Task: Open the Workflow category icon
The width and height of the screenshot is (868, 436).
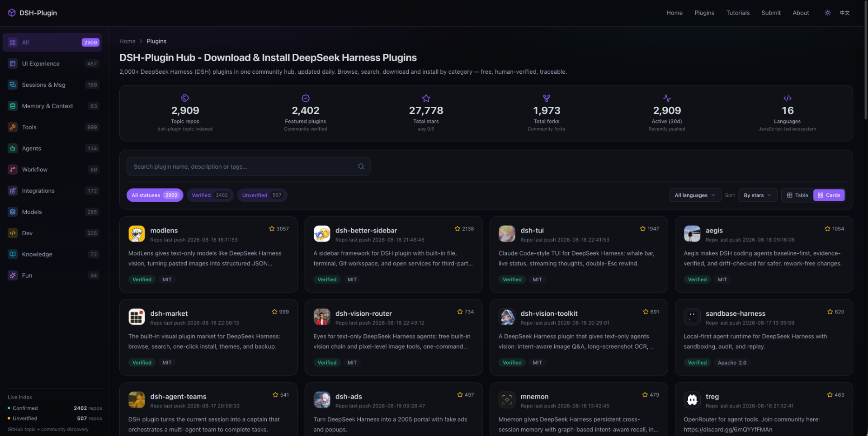Action: [x=13, y=170]
